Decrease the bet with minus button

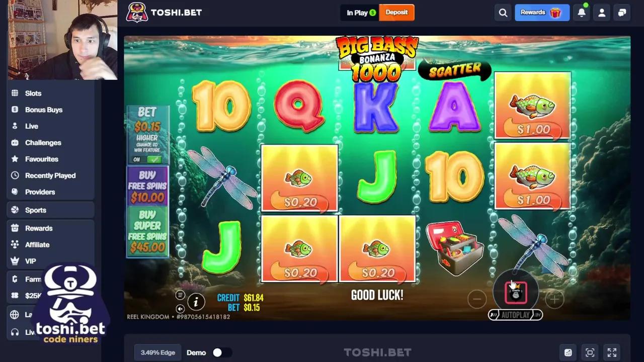476,300
